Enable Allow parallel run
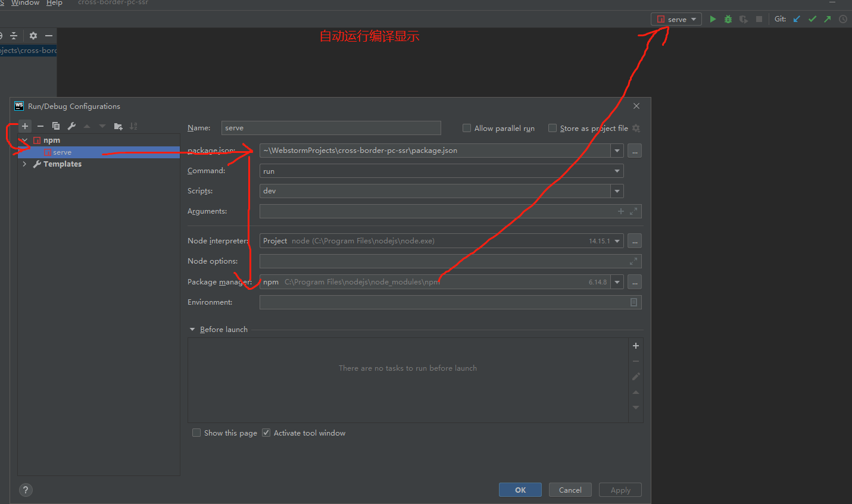This screenshot has height=504, width=852. point(467,128)
